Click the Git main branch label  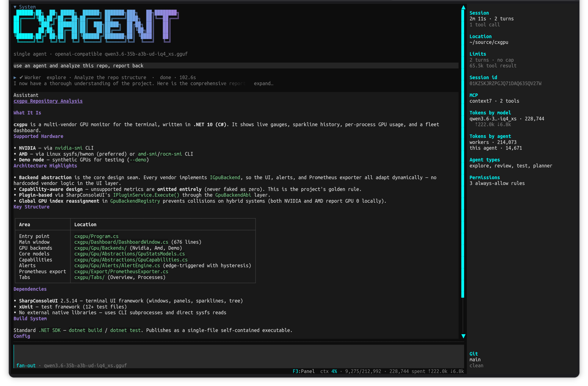(475, 360)
